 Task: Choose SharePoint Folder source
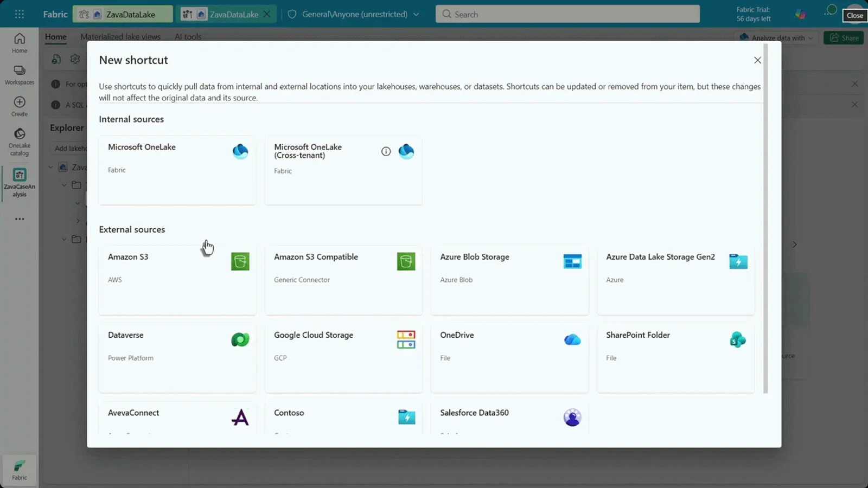pos(675,358)
